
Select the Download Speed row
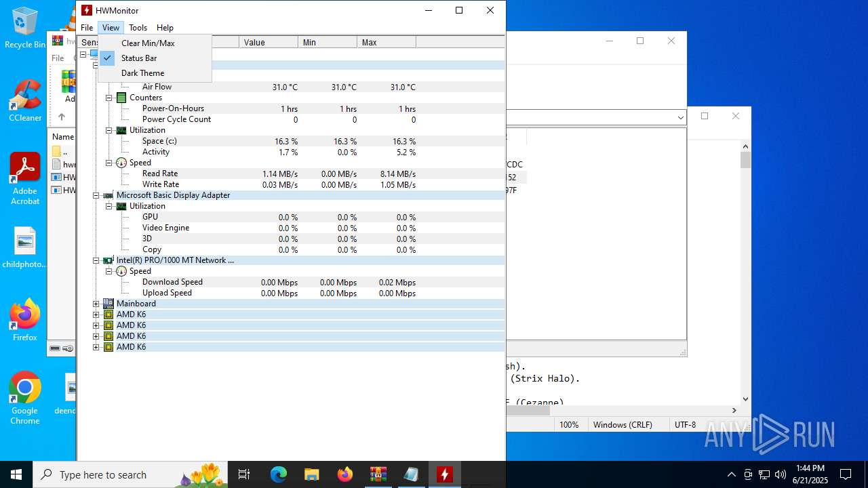point(291,282)
